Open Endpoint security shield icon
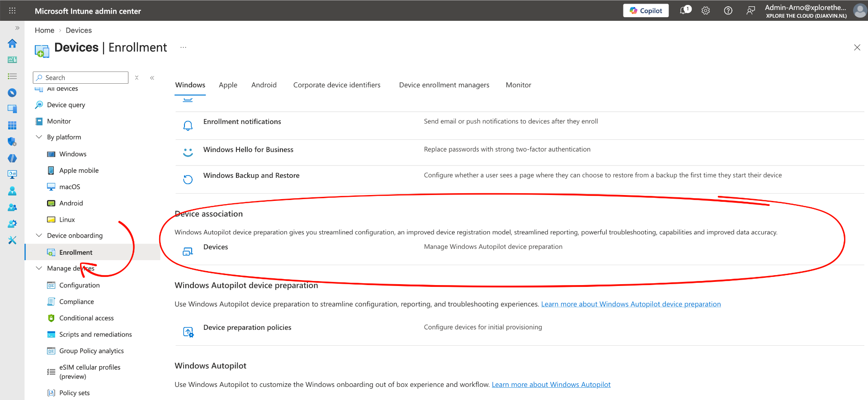868x400 pixels. (12, 142)
